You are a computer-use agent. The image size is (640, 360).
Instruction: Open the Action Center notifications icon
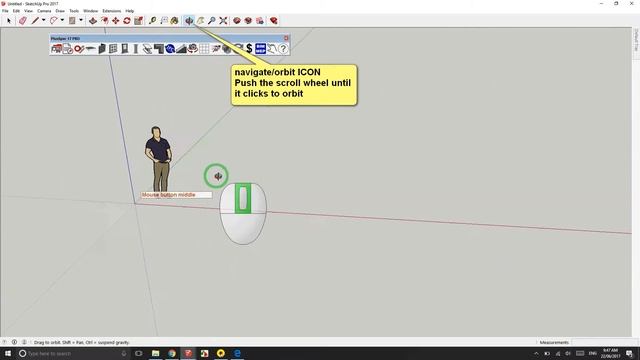(x=629, y=353)
